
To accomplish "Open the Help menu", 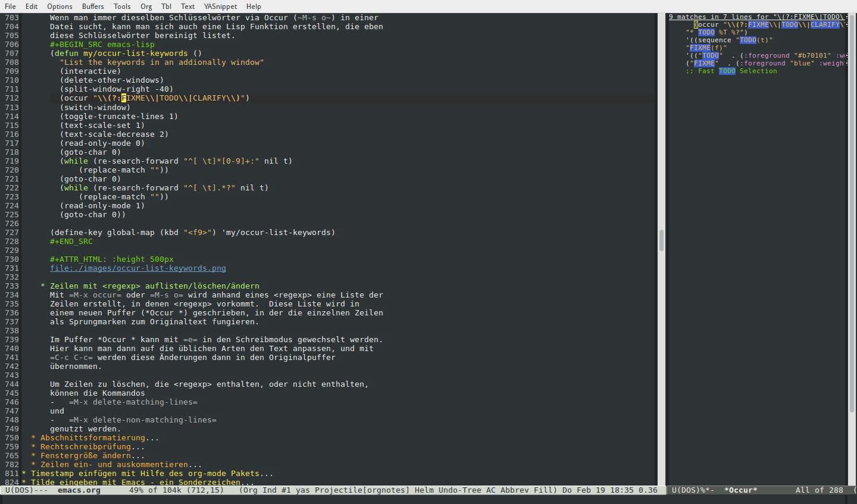I will [x=254, y=7].
